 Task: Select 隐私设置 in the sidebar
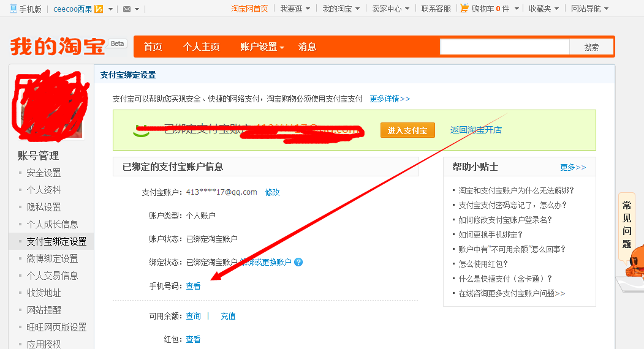44,208
